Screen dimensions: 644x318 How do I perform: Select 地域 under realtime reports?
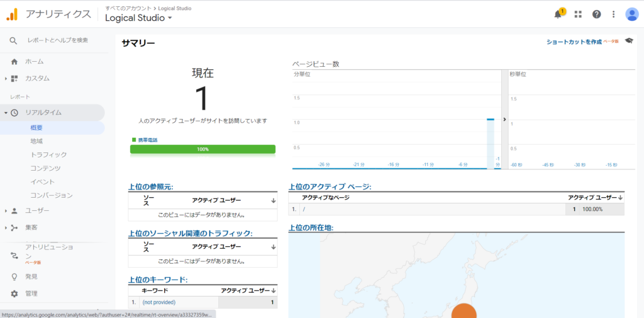[36, 141]
